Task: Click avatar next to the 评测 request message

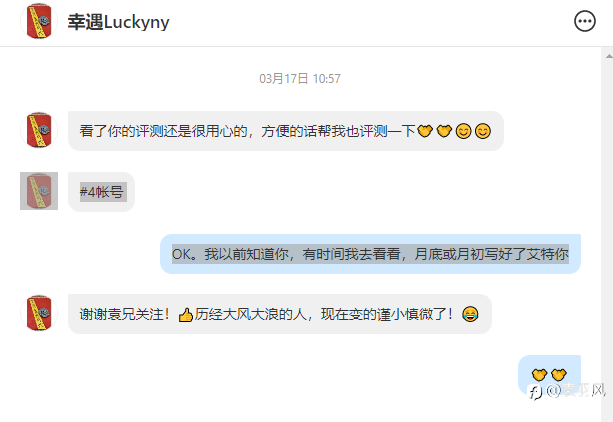Action: (x=39, y=130)
